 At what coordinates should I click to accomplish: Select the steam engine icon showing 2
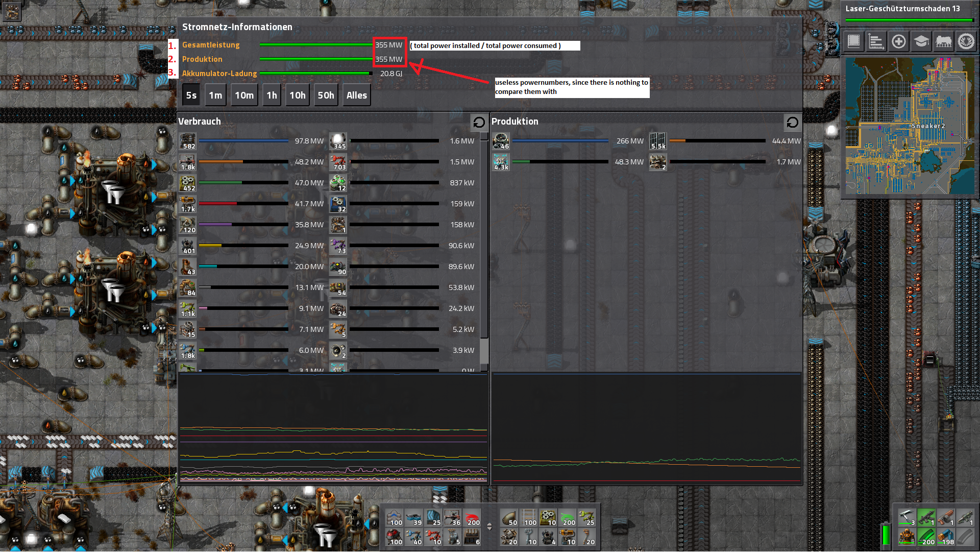pos(658,162)
